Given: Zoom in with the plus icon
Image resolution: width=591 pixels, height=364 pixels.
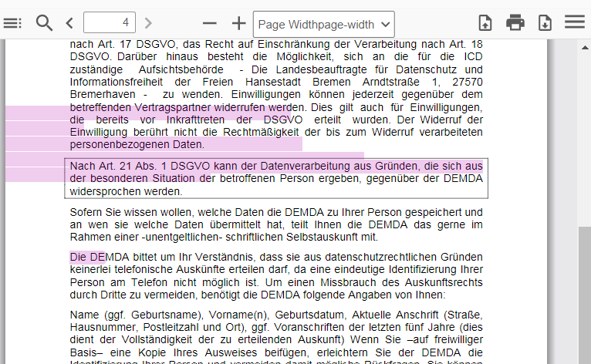Looking at the screenshot, I should pos(238,23).
